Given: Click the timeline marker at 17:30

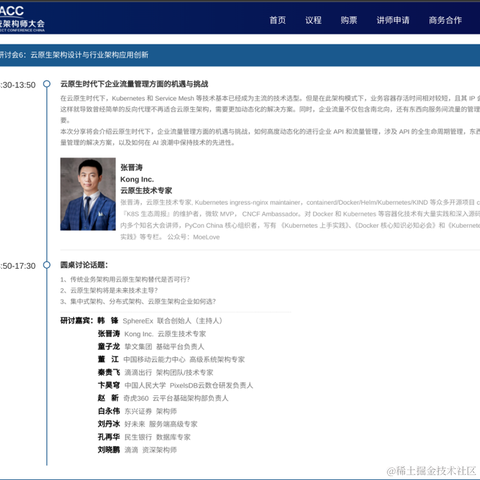Looking at the screenshot, I should click(47, 265).
